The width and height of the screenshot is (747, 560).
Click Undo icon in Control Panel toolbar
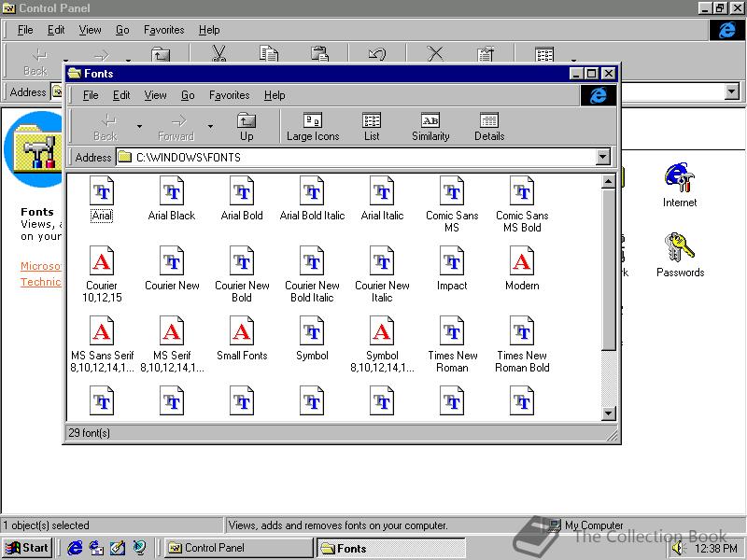pos(377,54)
